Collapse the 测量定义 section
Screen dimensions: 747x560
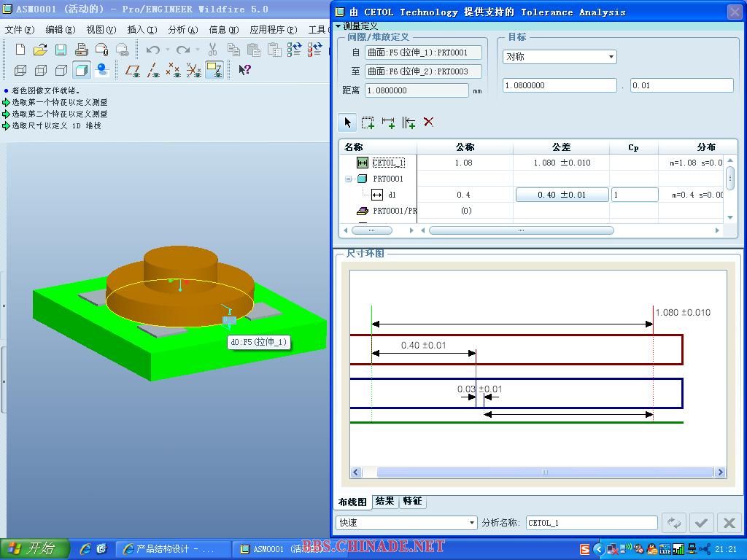pyautogui.click(x=338, y=26)
